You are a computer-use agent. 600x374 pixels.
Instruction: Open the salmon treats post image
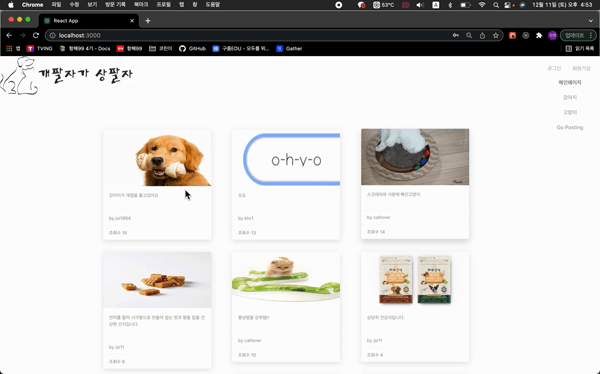(x=157, y=280)
